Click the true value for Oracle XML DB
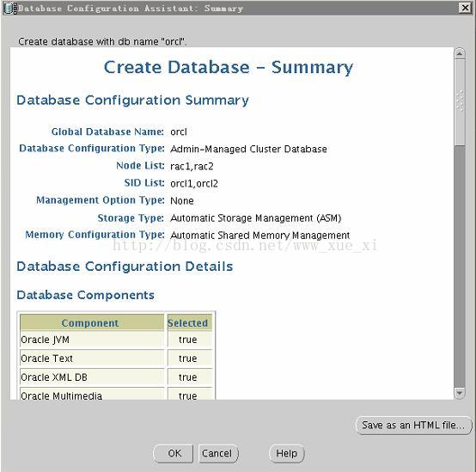The width and height of the screenshot is (476, 472). tap(188, 377)
